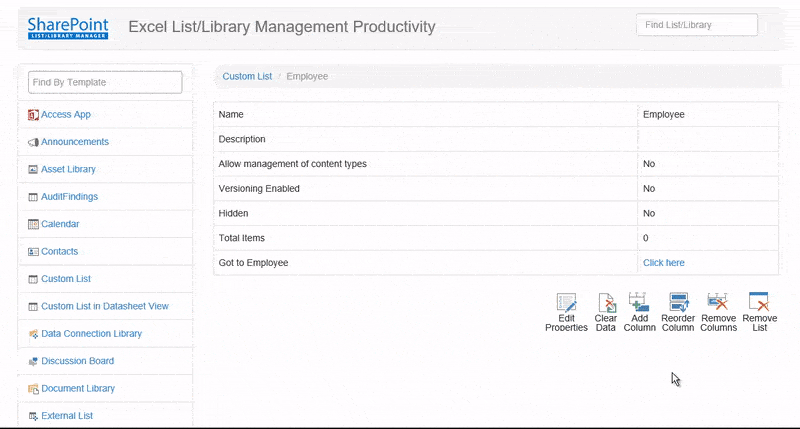
Task: Click the Announcements megaphone icon
Action: 33,142
